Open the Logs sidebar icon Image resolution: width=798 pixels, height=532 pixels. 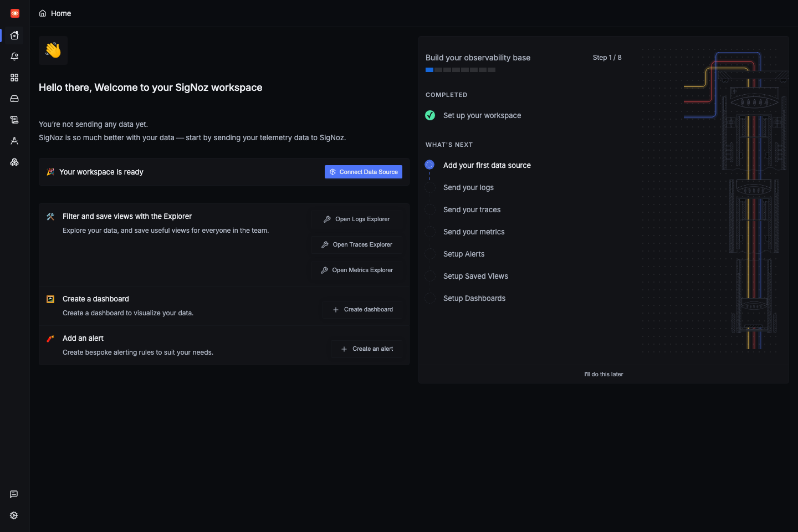(x=14, y=120)
